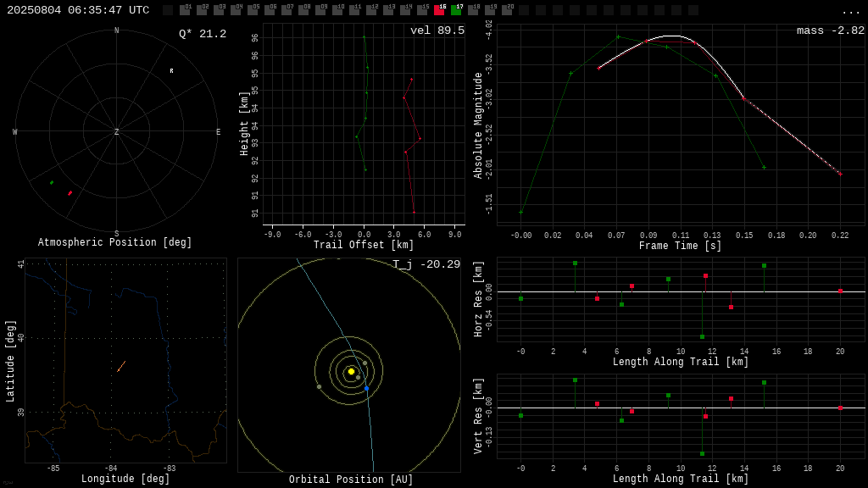Click the green meteor marker on sky plot
The image size is (868, 488).
(x=52, y=183)
